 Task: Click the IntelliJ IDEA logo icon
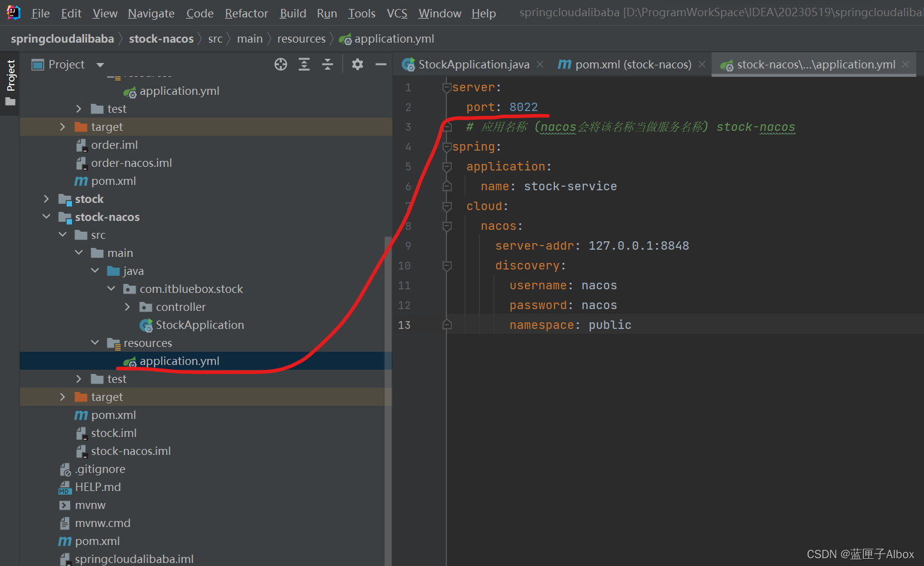click(13, 12)
